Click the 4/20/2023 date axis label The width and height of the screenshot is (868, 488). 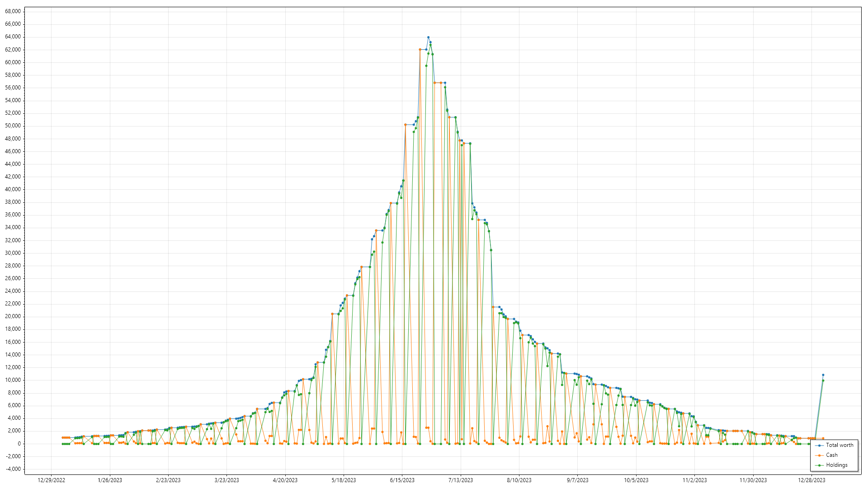click(285, 480)
